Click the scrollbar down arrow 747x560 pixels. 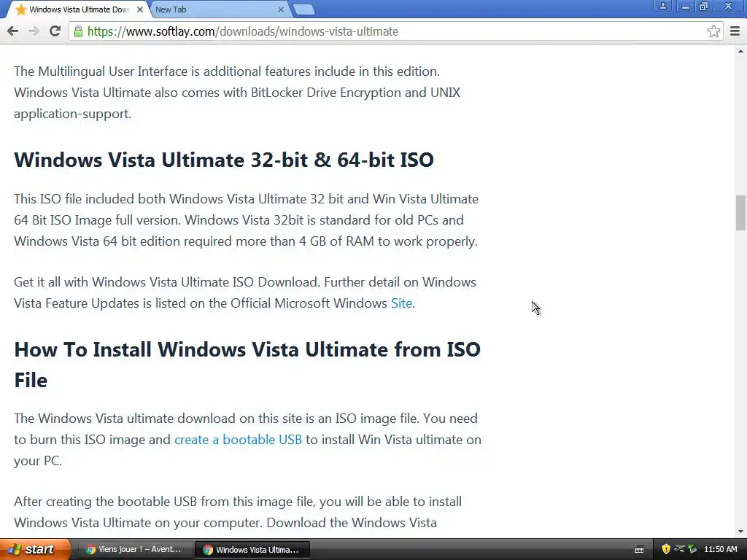pos(740,532)
